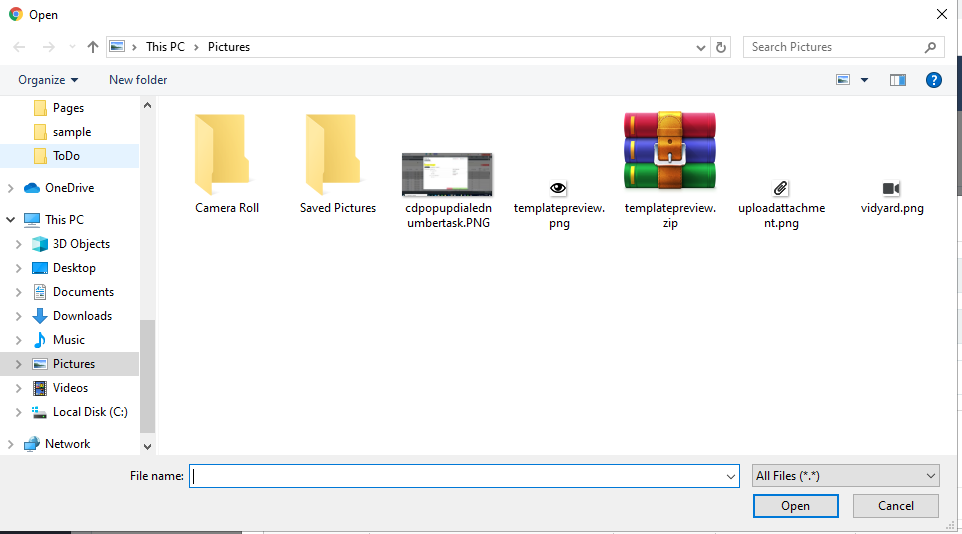Open Downloads in the sidebar
Screen dimensions: 962x534
pyautogui.click(x=82, y=315)
